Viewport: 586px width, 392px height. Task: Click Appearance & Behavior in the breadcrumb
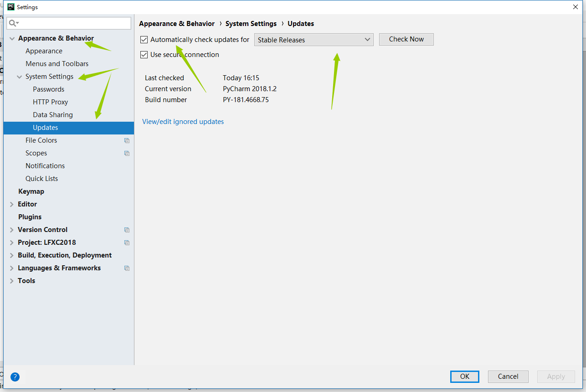tap(177, 24)
